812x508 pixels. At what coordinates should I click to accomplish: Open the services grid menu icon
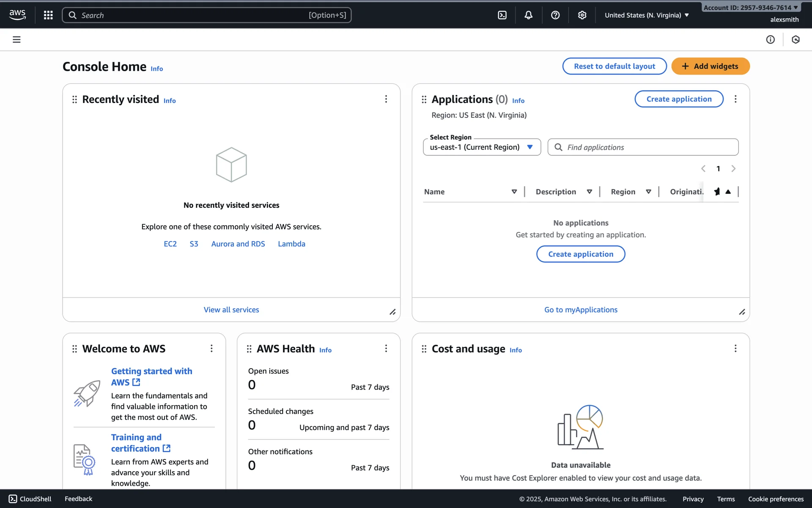point(48,15)
